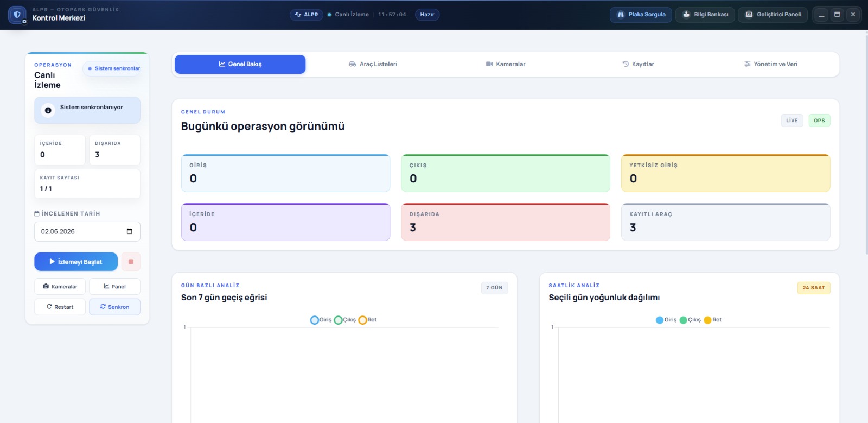Click 'Bugünkü operasyon görünümü' heading
The image size is (868, 423).
263,127
